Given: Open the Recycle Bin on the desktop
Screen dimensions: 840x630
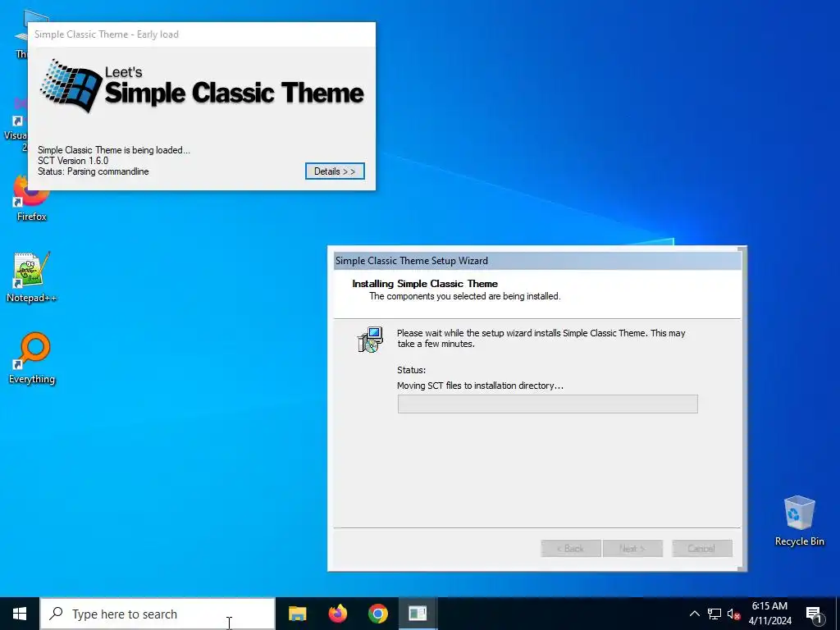Looking at the screenshot, I should pos(799,521).
